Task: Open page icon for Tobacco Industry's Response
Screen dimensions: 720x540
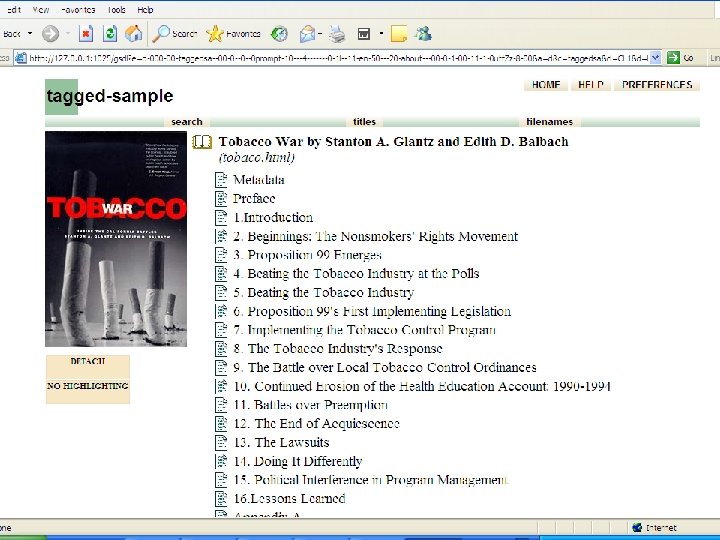Action: pos(221,349)
